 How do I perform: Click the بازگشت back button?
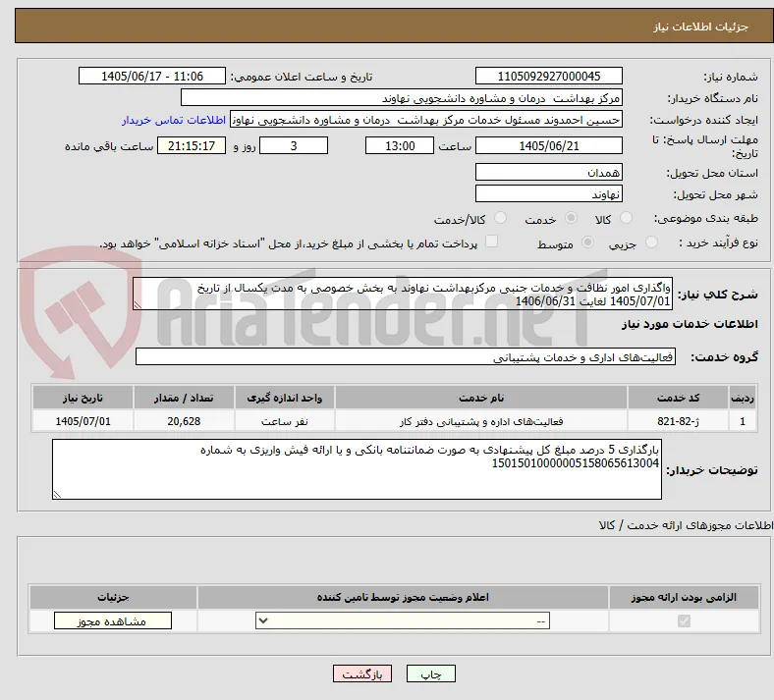362,674
